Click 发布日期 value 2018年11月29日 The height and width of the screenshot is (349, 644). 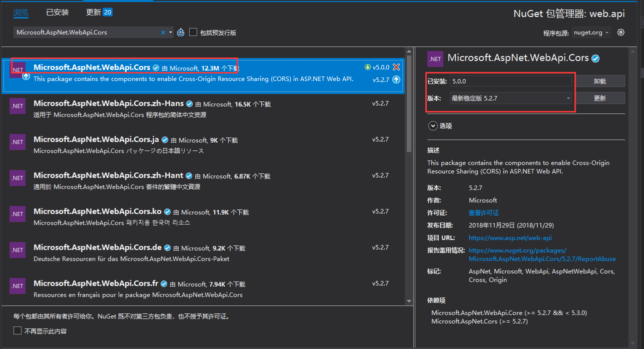point(511,225)
